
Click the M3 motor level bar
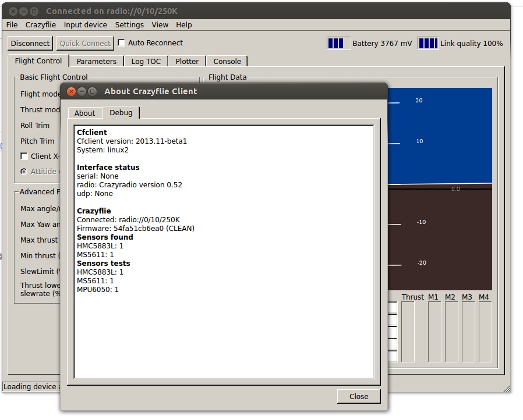click(x=468, y=332)
